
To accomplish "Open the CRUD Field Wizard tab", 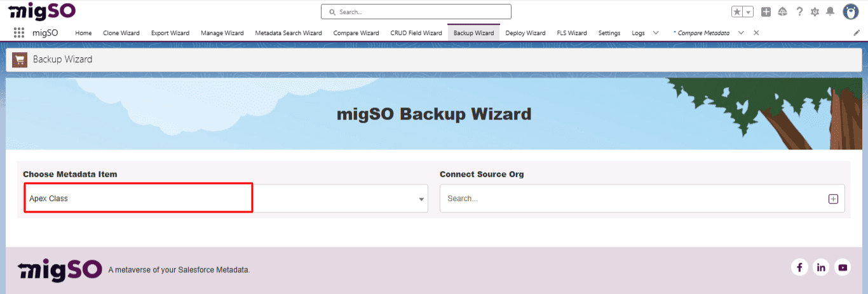I will point(416,33).
